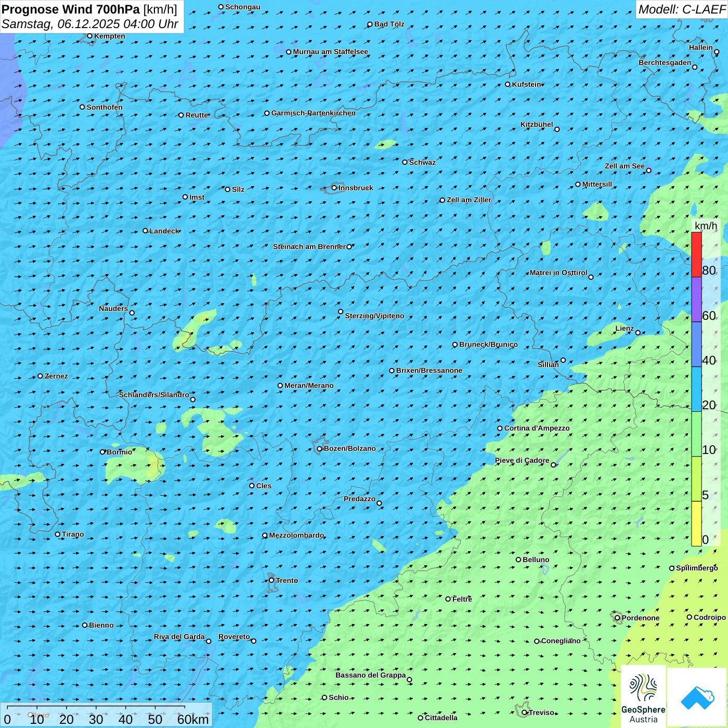Click the Modell: C-LAEF label

[x=682, y=9]
